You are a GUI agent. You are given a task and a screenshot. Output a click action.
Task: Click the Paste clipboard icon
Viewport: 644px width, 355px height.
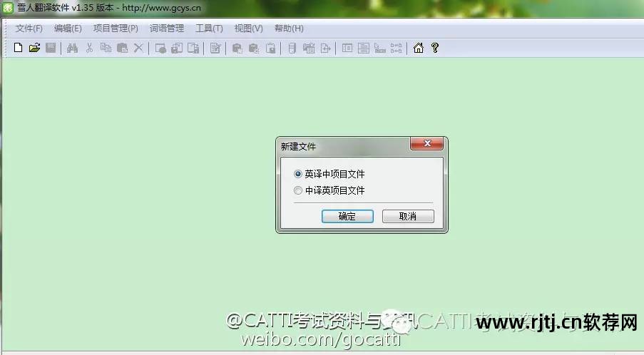click(x=122, y=48)
